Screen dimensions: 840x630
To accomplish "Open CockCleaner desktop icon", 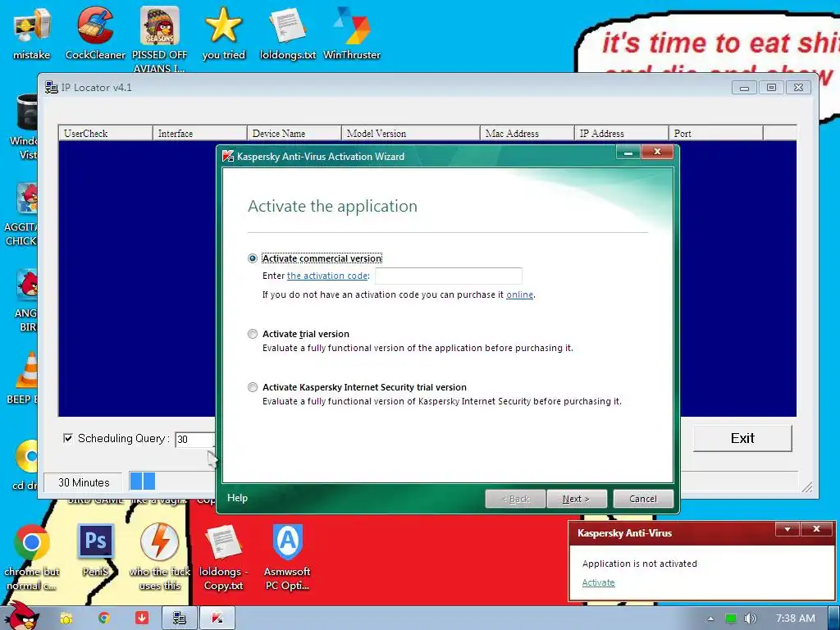I will pyautogui.click(x=95, y=33).
